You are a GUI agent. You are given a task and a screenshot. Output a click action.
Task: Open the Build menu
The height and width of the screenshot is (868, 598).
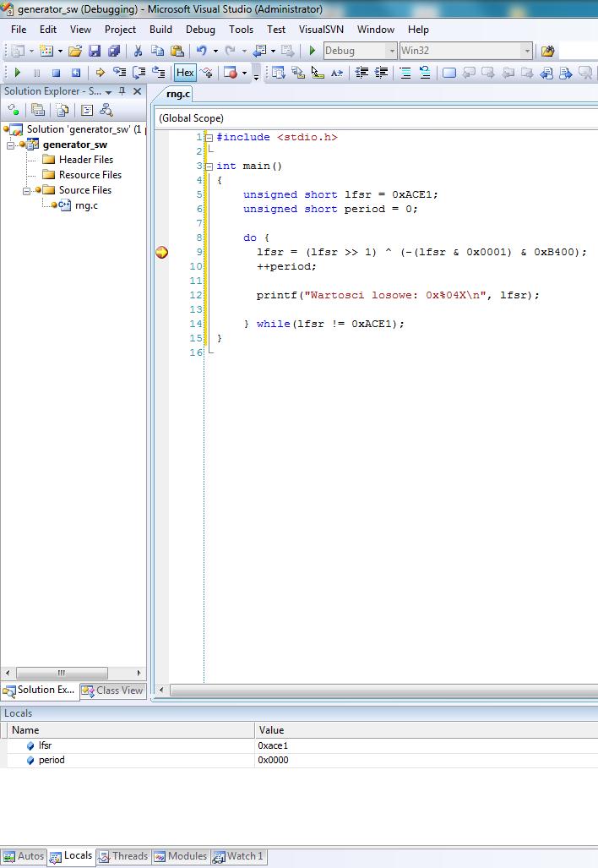pyautogui.click(x=160, y=30)
